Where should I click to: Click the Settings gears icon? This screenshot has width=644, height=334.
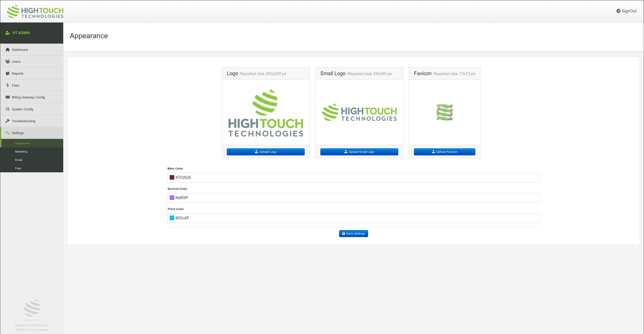8,133
